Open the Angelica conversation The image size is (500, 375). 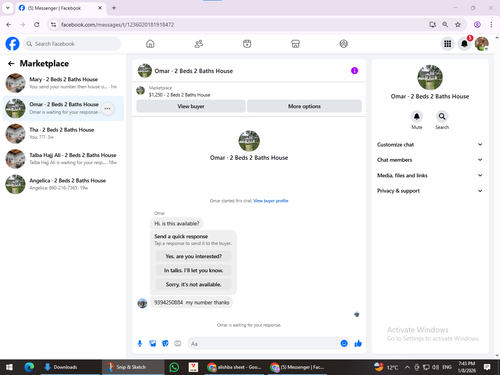[63, 184]
